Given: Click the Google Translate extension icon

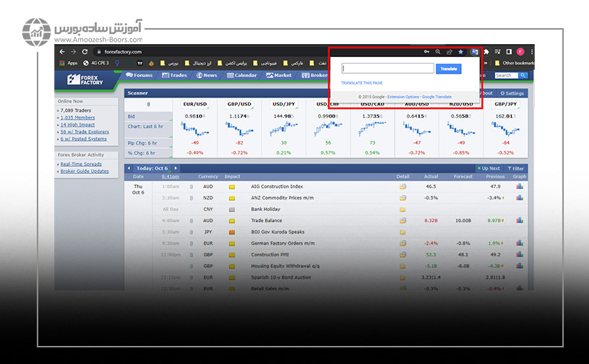Looking at the screenshot, I should tap(473, 52).
